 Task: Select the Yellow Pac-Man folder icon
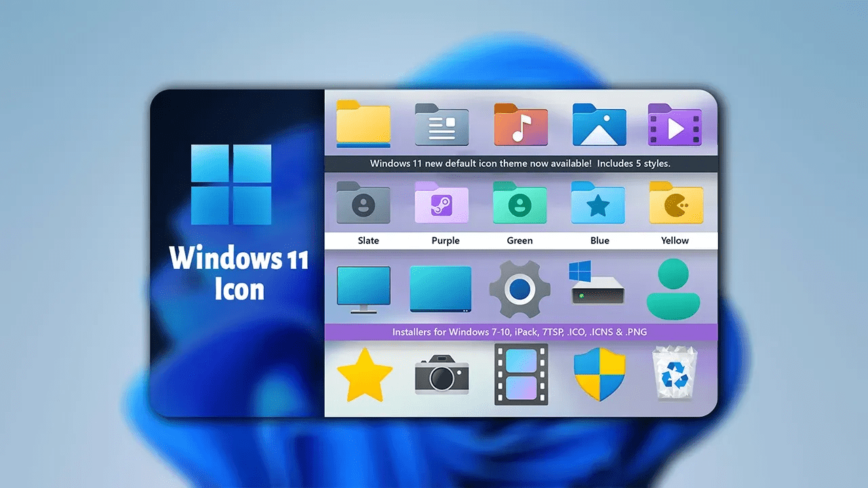pos(675,203)
